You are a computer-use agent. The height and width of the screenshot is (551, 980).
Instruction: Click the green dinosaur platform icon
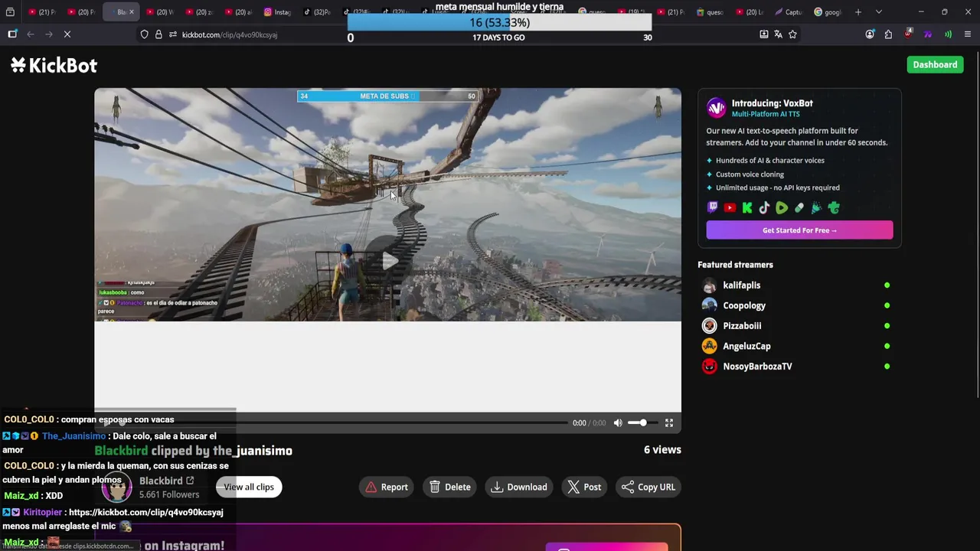[x=834, y=207]
